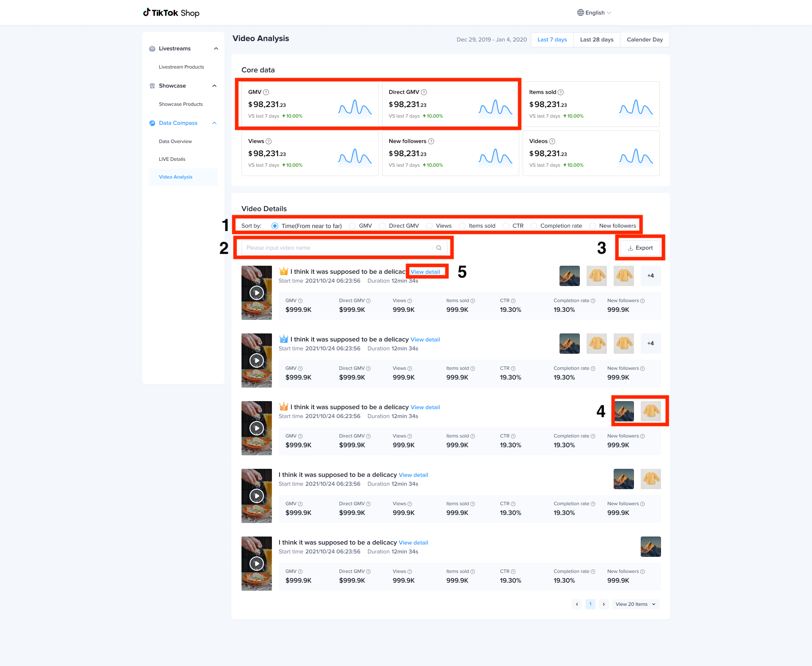Click the search magnifier icon in video name field
812x666 pixels.
tap(439, 248)
